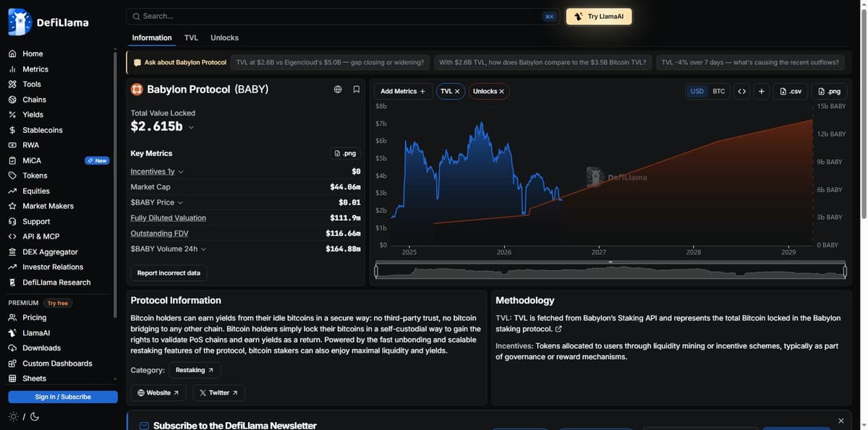The width and height of the screenshot is (868, 430).
Task: Switch to Information tab
Action: [152, 38]
